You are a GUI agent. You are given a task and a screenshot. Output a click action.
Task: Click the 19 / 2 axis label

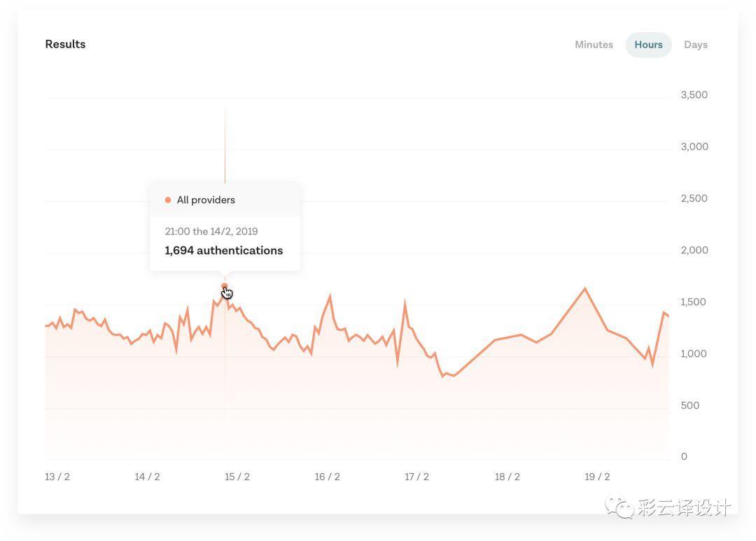tap(597, 477)
